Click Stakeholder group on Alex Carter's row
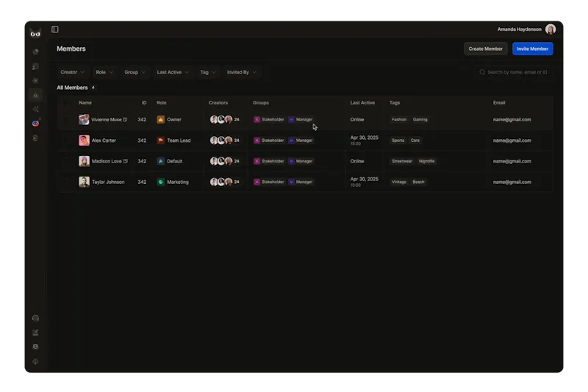The height and width of the screenshot is (392, 588). click(269, 140)
